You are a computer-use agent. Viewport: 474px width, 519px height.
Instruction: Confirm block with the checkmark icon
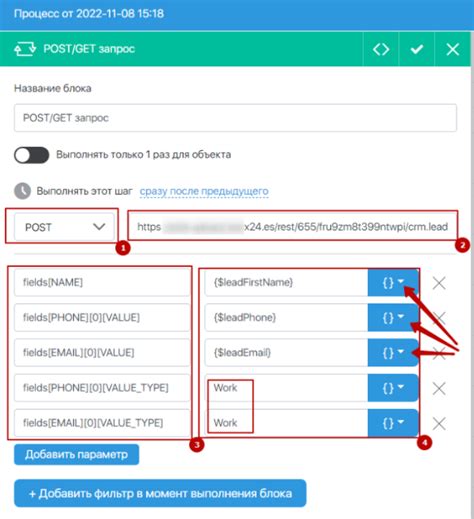pyautogui.click(x=417, y=49)
